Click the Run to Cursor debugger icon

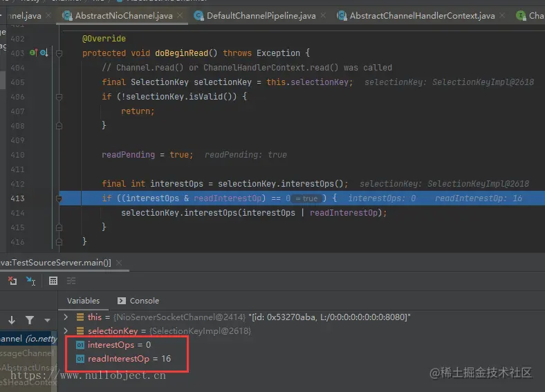pos(30,281)
